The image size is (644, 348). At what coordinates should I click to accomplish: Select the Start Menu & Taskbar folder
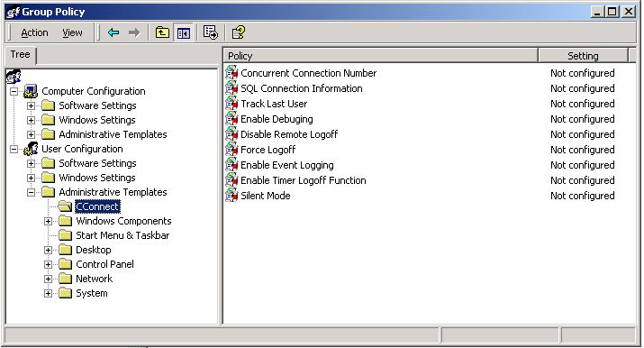(122, 235)
